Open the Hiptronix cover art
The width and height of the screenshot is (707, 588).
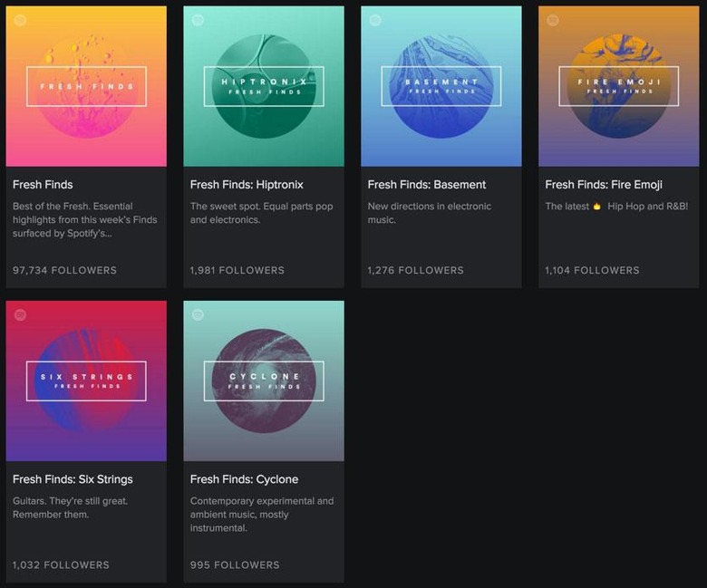[x=264, y=86]
